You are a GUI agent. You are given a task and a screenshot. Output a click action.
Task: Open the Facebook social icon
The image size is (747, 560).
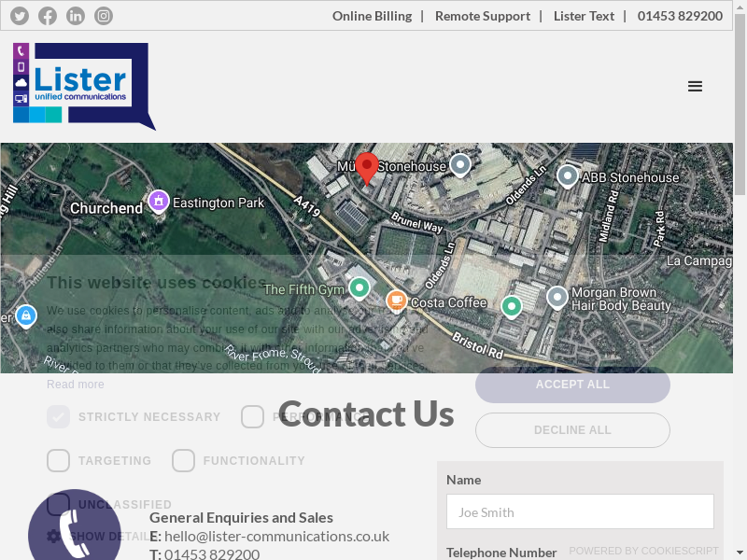click(48, 16)
